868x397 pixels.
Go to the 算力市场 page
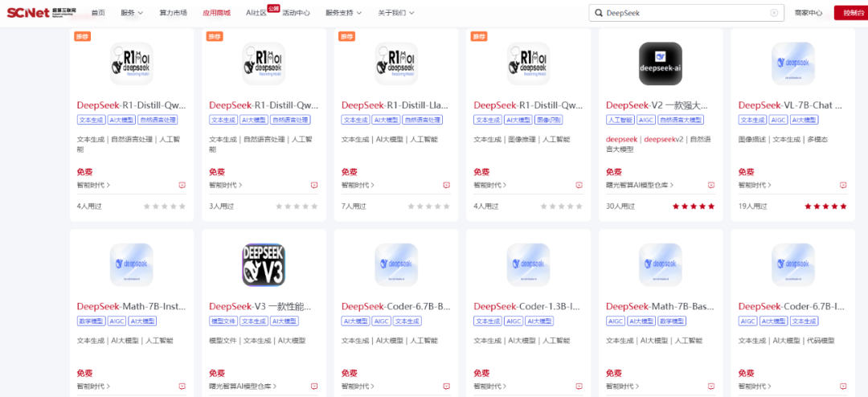[x=173, y=13]
